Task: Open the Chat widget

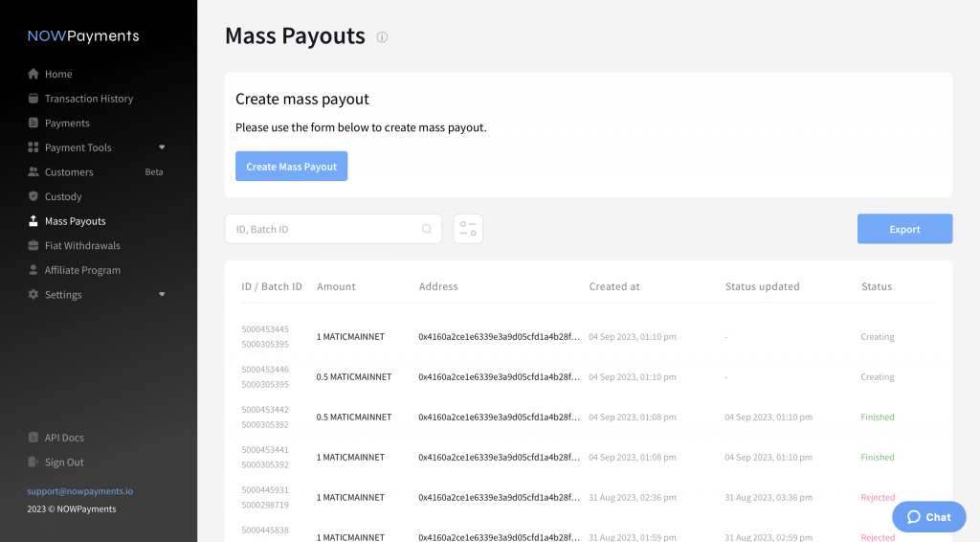Action: pyautogui.click(x=928, y=516)
